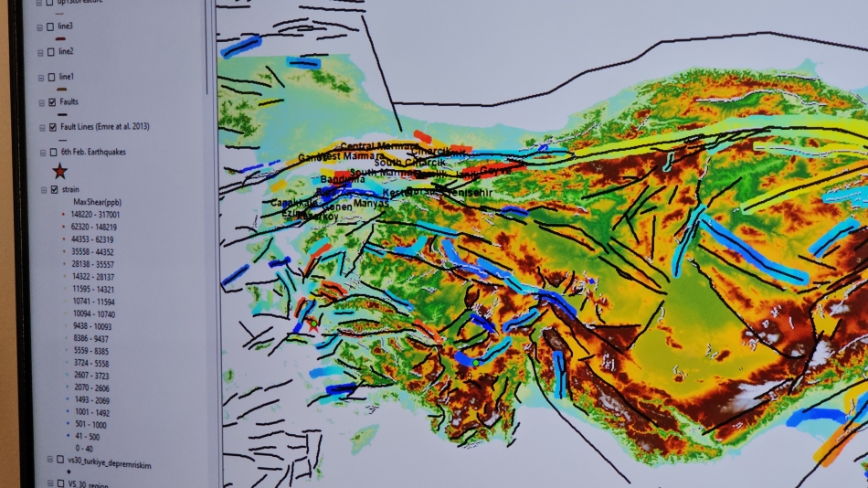The width and height of the screenshot is (868, 488).
Task: Click the dot symbol for 1001 - 1492
Action: click(68, 411)
